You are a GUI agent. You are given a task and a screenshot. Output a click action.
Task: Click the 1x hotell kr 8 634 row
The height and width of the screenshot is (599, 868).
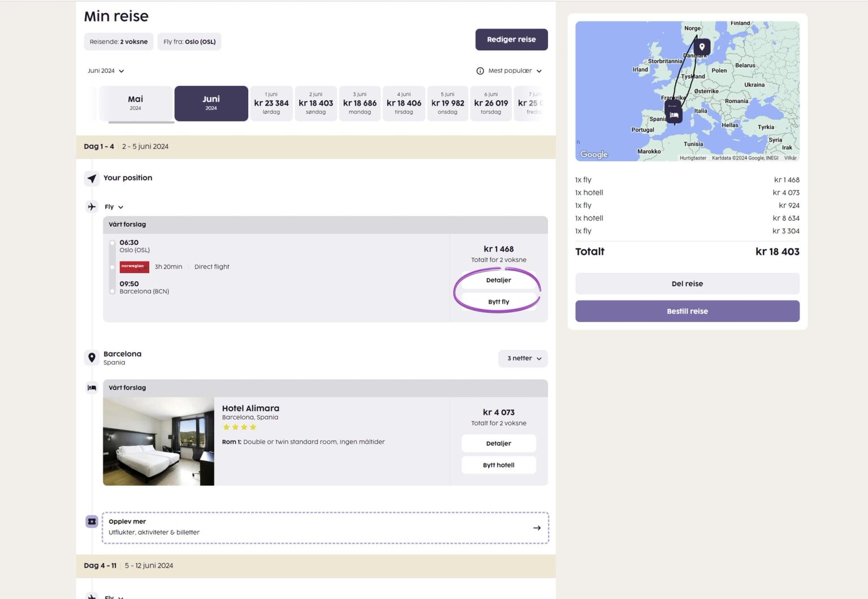pyautogui.click(x=687, y=218)
